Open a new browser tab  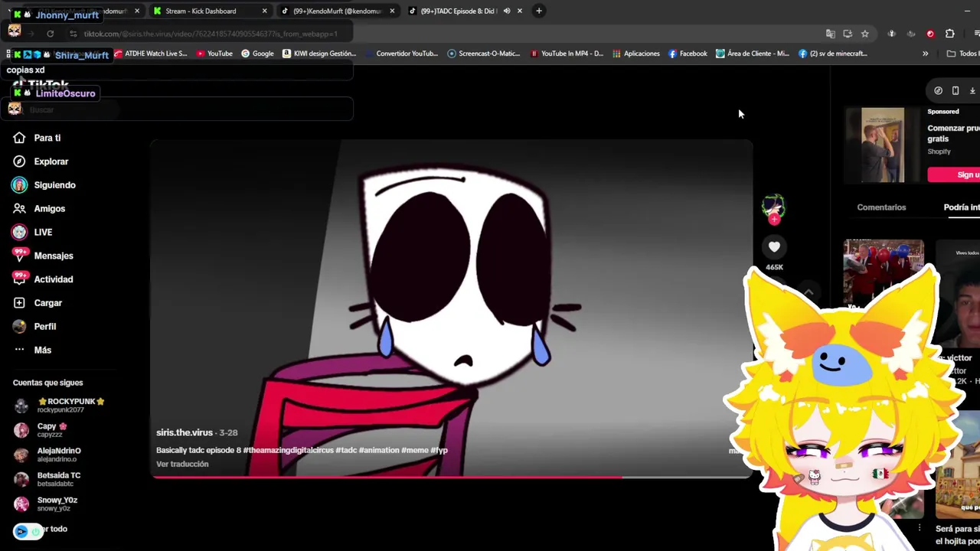click(539, 11)
